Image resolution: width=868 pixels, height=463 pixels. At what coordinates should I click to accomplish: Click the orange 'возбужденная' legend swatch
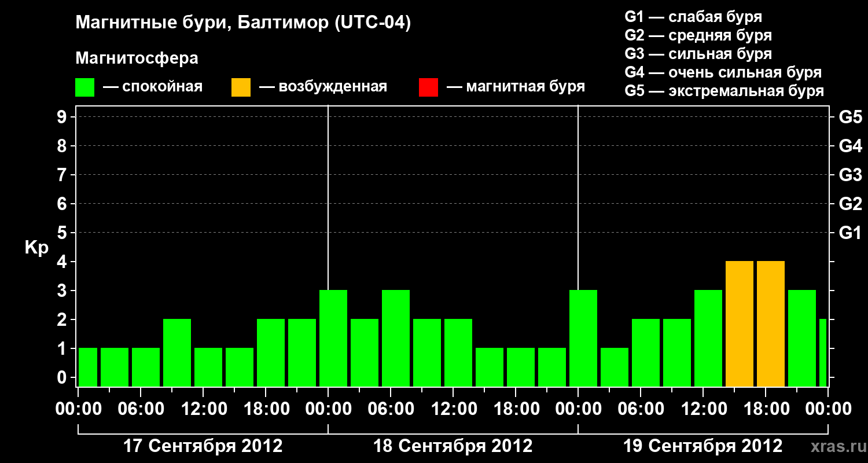241,87
